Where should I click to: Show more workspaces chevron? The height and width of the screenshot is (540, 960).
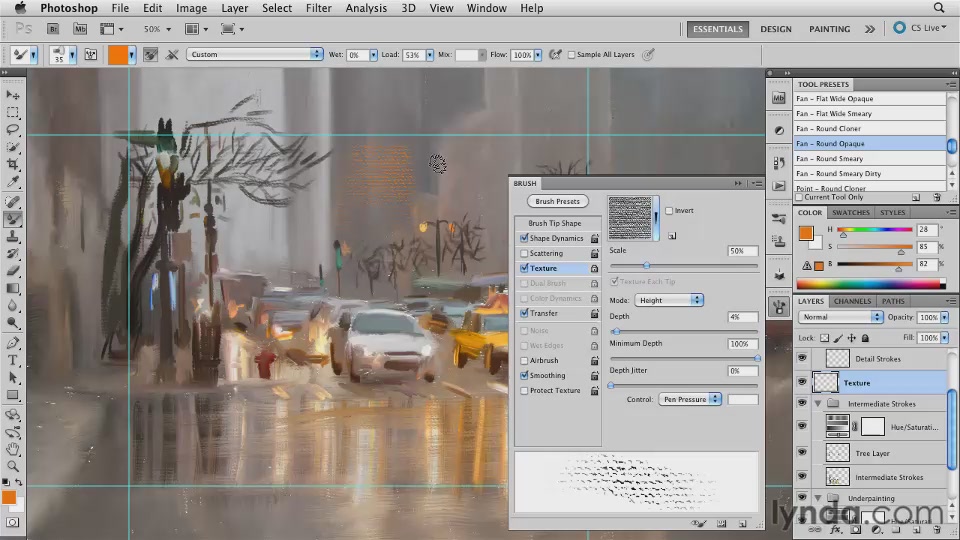click(x=869, y=29)
